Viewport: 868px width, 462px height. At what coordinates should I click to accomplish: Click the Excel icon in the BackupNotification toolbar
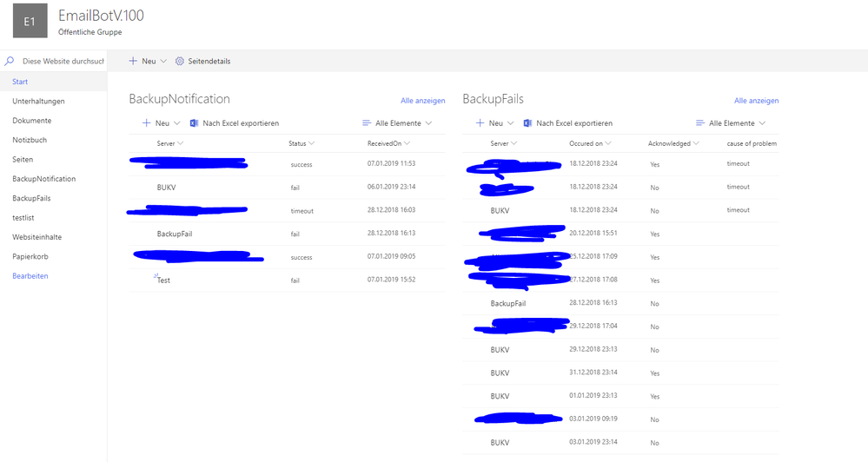pos(194,122)
